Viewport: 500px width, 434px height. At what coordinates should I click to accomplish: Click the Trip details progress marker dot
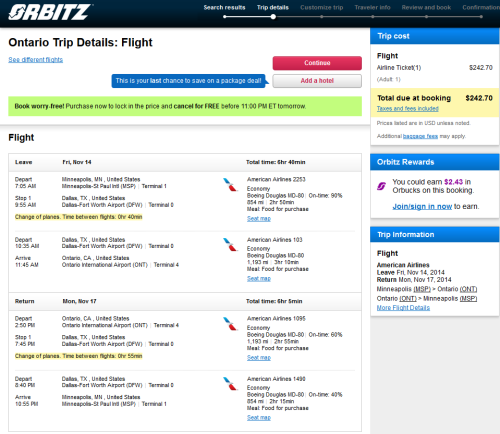click(273, 17)
